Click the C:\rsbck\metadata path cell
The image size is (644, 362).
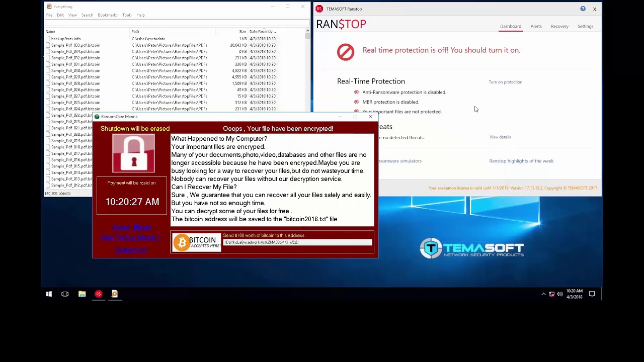coord(148,39)
